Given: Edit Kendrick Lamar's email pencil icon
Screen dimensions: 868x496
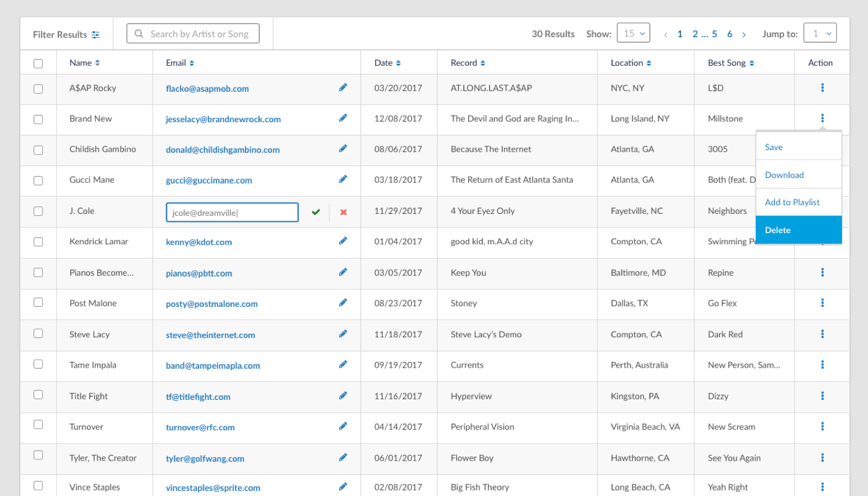Looking at the screenshot, I should pos(343,241).
